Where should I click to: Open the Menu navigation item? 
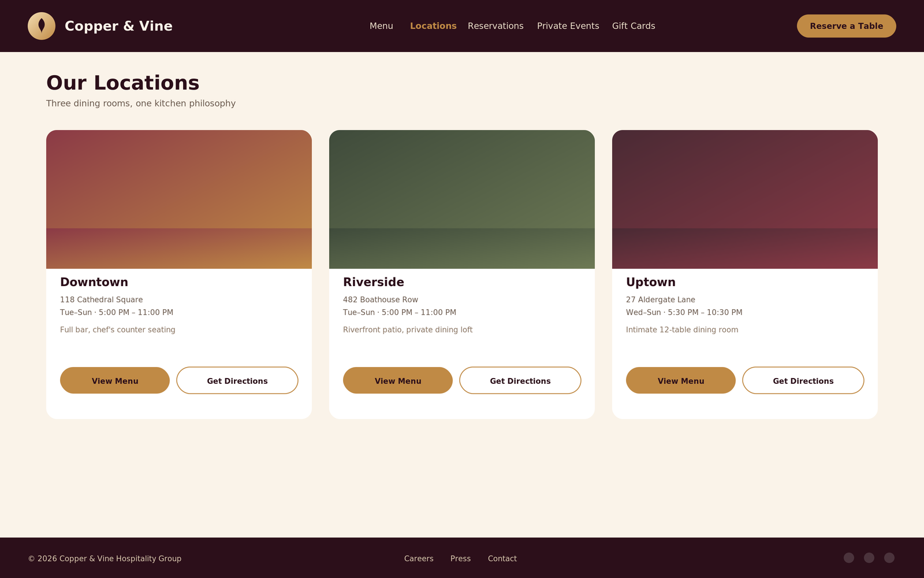pyautogui.click(x=381, y=26)
